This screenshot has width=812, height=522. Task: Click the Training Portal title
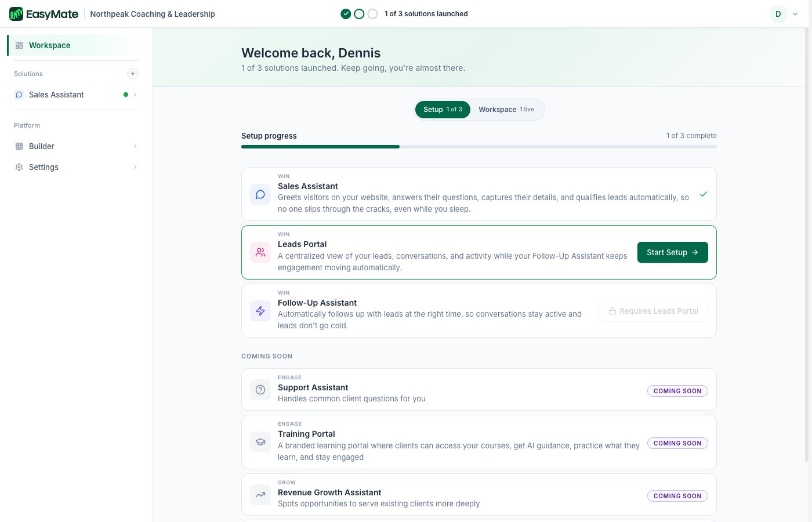306,434
